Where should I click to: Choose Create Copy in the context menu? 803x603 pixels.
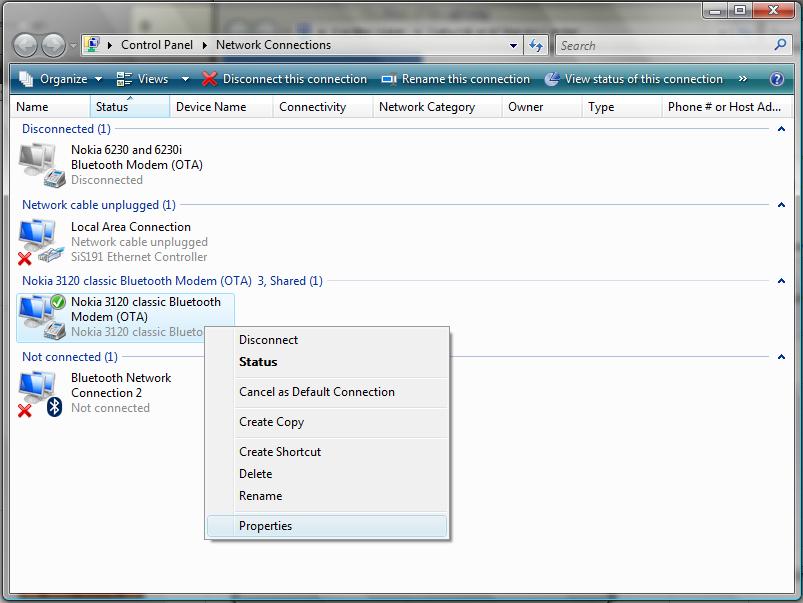327,422
